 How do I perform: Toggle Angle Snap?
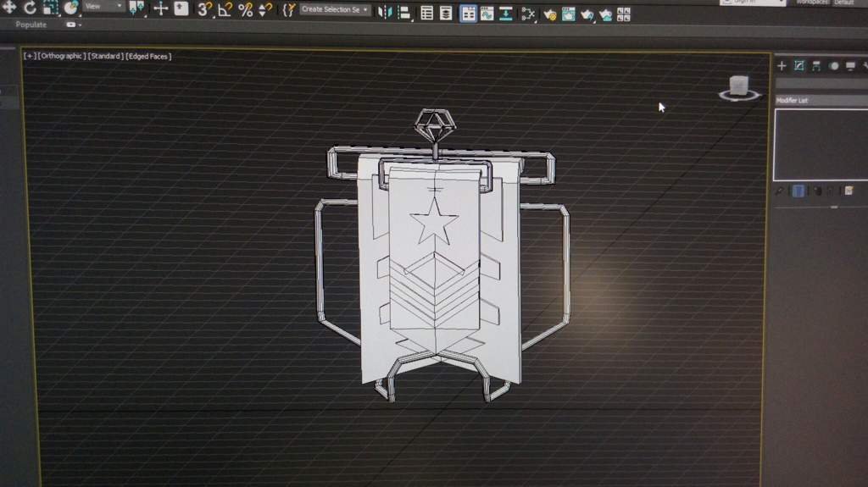[225, 9]
